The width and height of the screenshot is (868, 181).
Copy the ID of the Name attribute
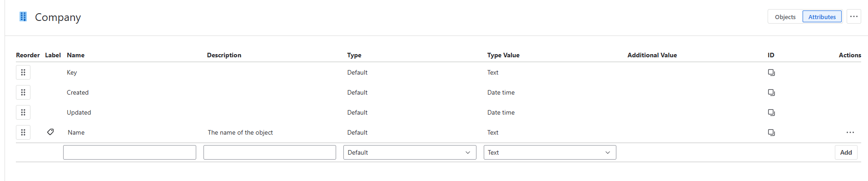click(x=771, y=132)
